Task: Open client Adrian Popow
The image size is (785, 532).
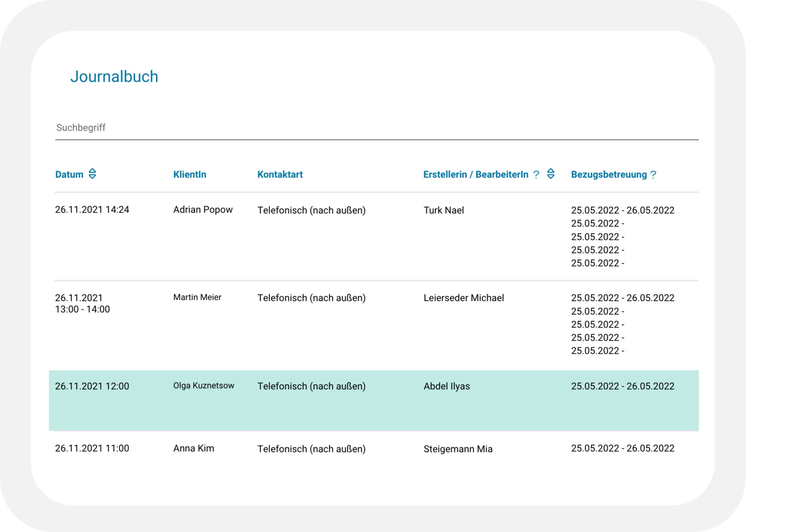Action: 203,210
